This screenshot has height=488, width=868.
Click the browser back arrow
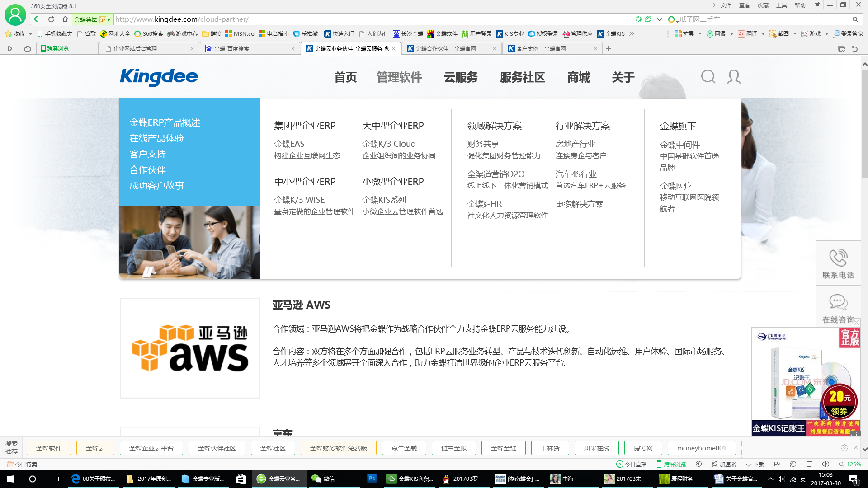pyautogui.click(x=37, y=19)
